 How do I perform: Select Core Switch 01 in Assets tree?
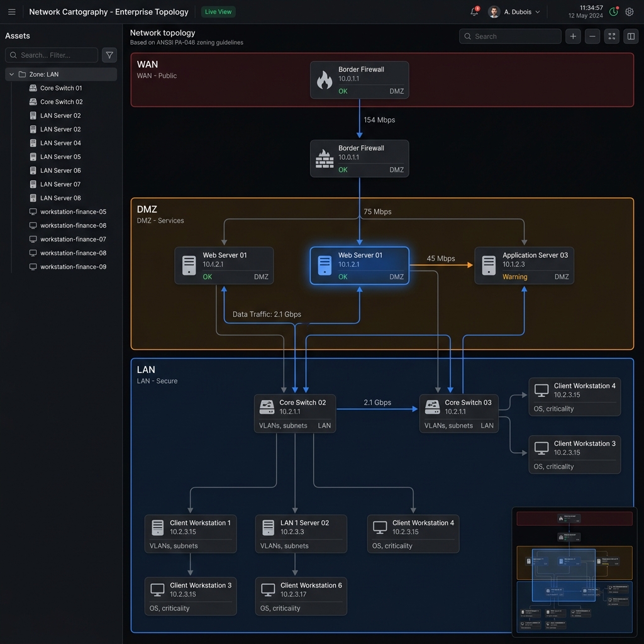click(x=61, y=88)
